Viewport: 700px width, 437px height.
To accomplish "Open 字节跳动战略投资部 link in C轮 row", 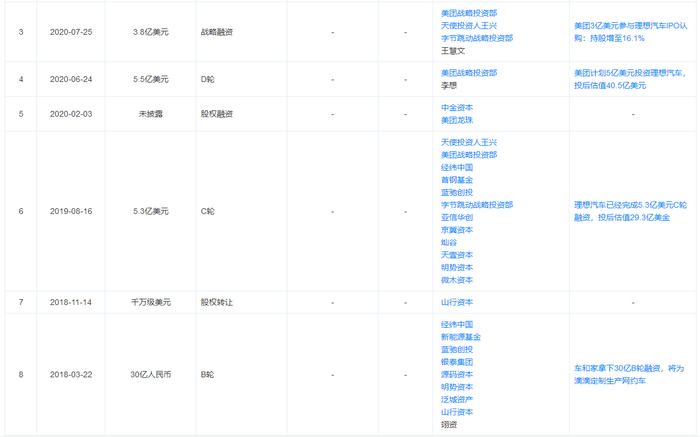I will point(477,205).
